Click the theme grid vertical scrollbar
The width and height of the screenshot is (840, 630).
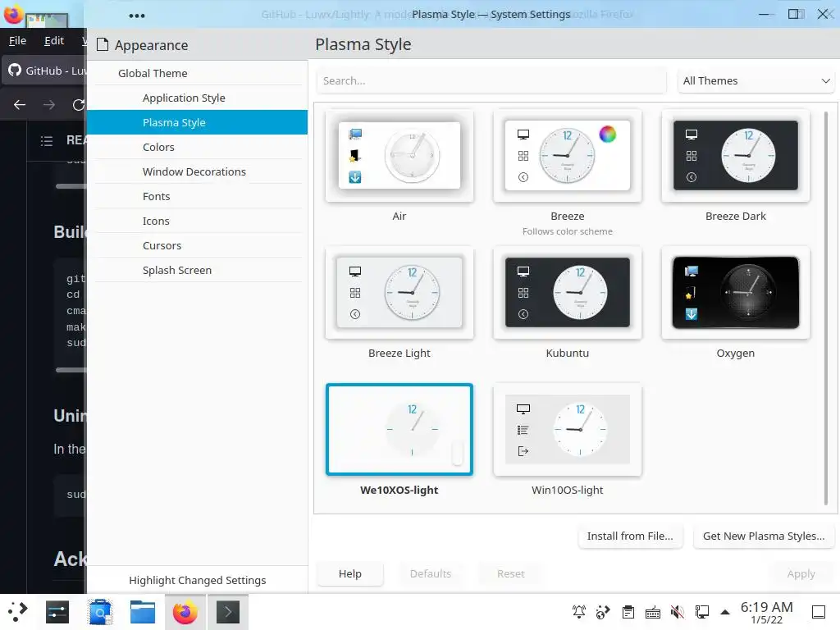coord(825,308)
